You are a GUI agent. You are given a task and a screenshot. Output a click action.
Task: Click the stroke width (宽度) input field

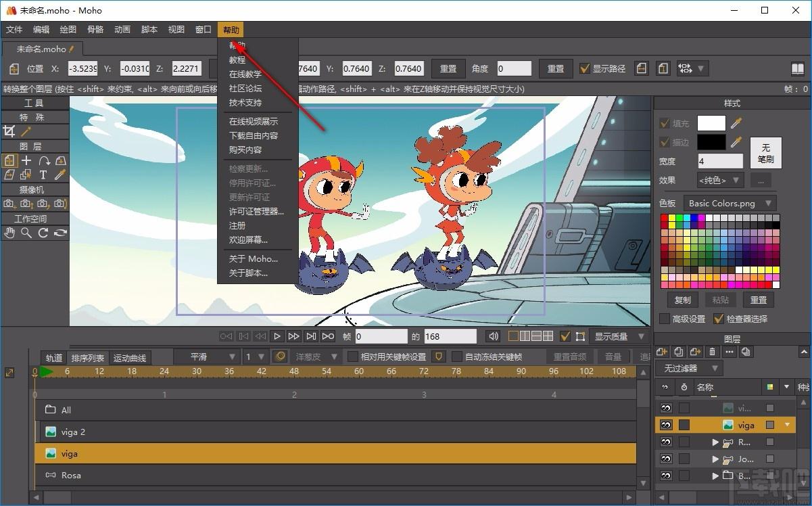pyautogui.click(x=720, y=161)
